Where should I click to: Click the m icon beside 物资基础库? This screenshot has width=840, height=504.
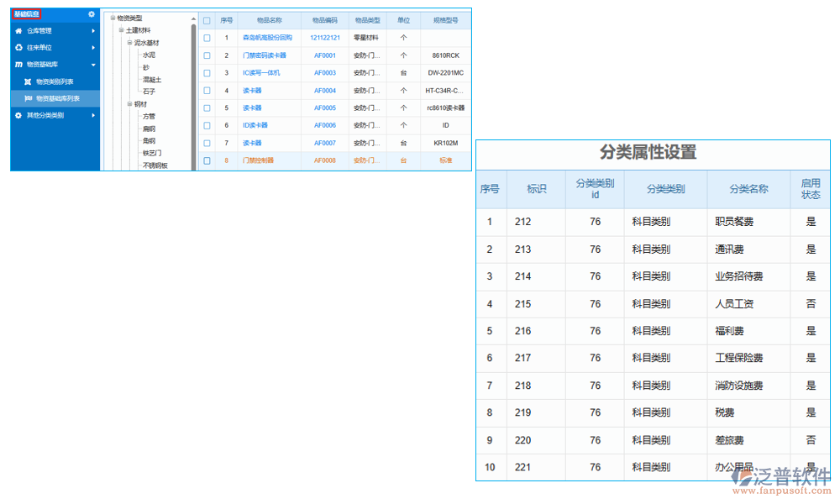tap(18, 65)
